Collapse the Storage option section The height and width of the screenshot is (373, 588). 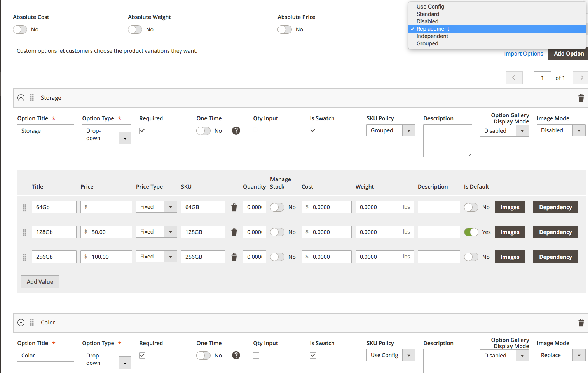coord(21,98)
